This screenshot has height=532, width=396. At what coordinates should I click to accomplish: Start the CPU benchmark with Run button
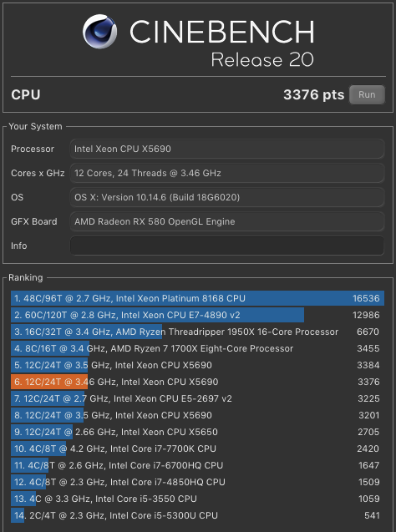(x=367, y=94)
